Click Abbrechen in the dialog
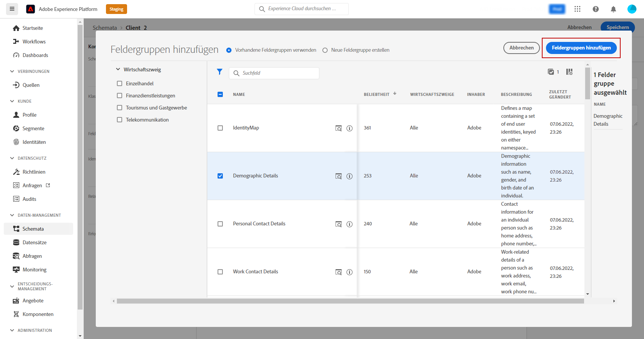 click(521, 48)
